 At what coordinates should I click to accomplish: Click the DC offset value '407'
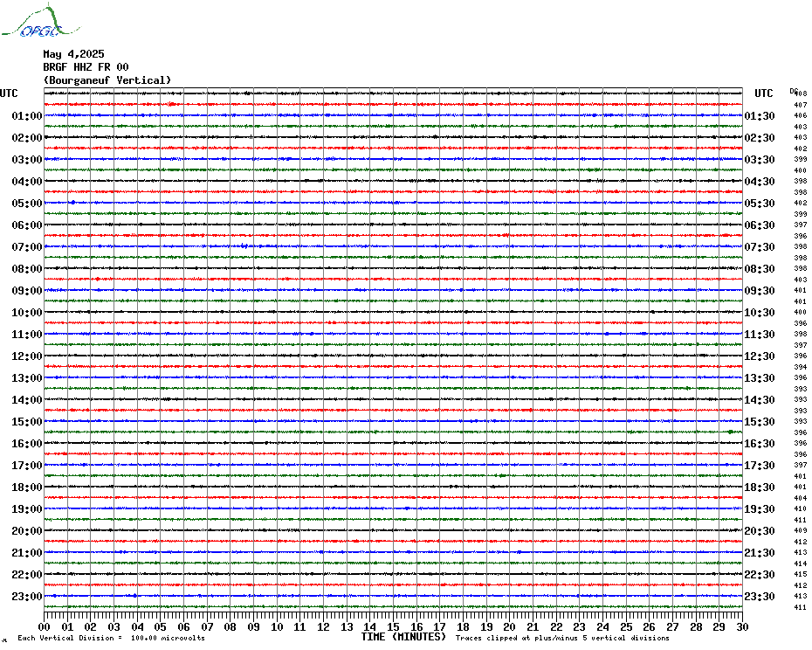pos(801,105)
